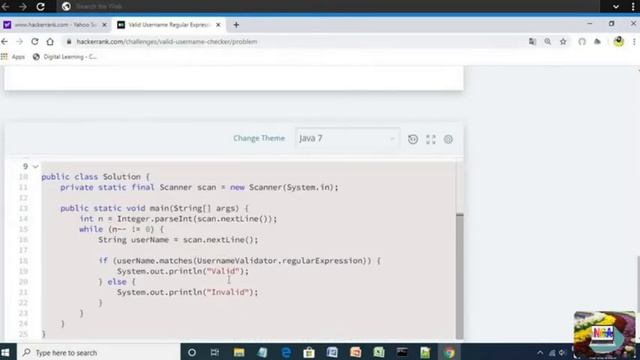Click the reset code history icon
Screen dimensions: 640x360
coord(413,139)
